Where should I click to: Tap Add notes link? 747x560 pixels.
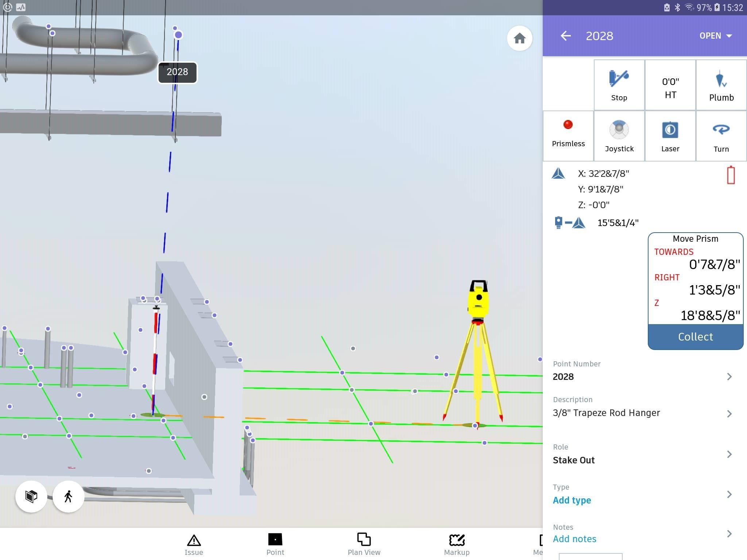point(574,539)
